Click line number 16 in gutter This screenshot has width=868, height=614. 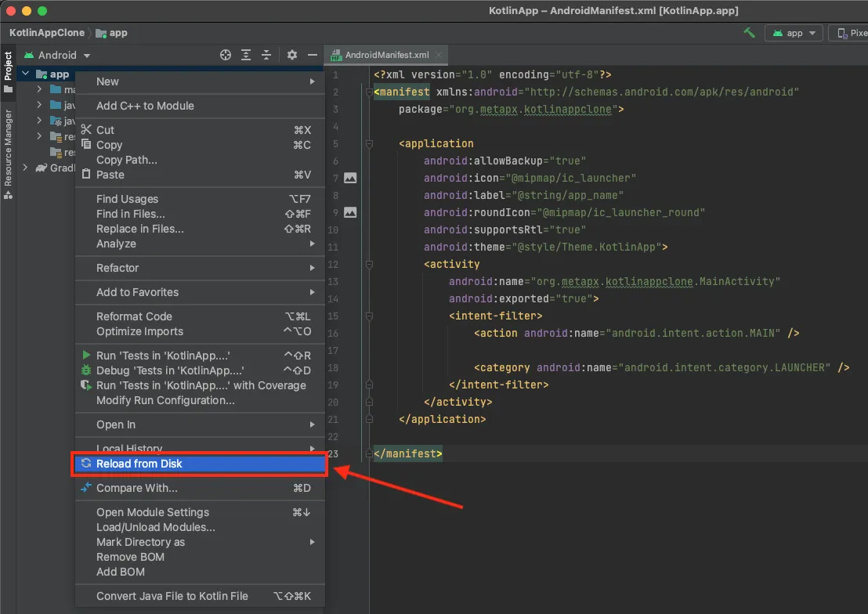333,334
